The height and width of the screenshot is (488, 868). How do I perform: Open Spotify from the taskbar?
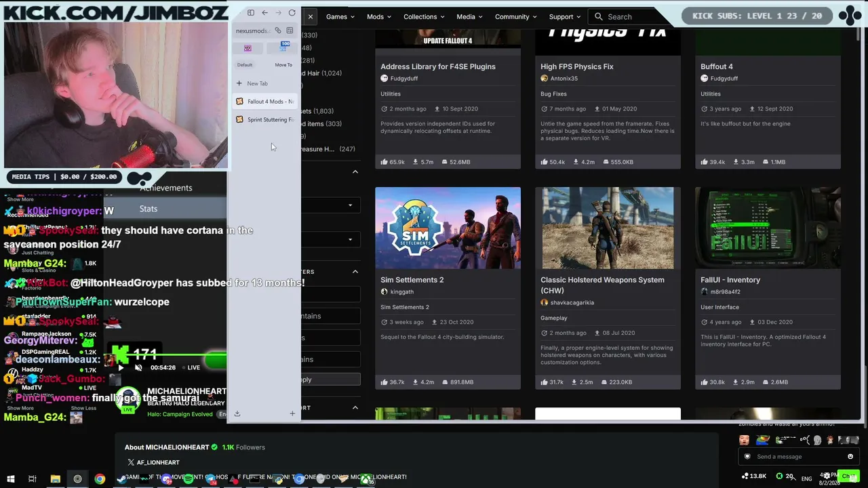pos(189,479)
